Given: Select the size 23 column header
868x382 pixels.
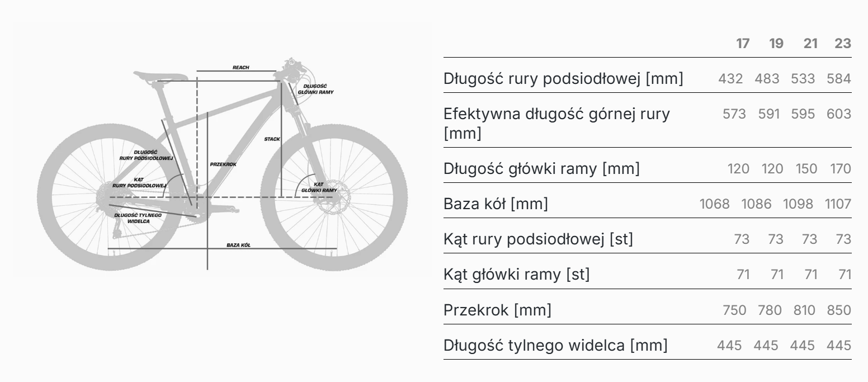Looking at the screenshot, I should click(843, 44).
